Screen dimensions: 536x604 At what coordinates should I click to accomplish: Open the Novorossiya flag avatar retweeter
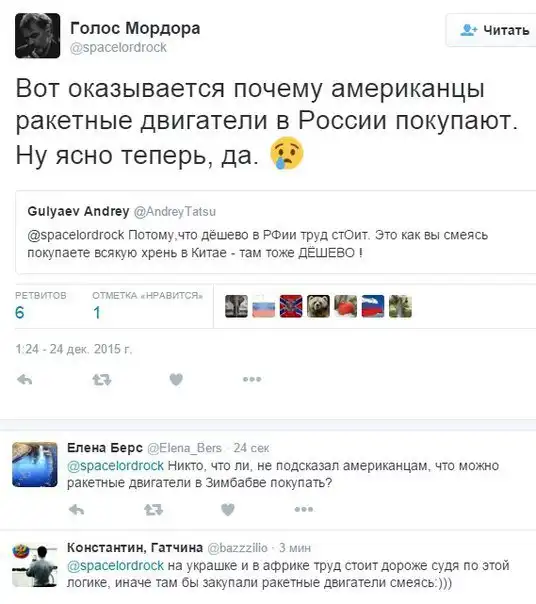click(x=291, y=306)
